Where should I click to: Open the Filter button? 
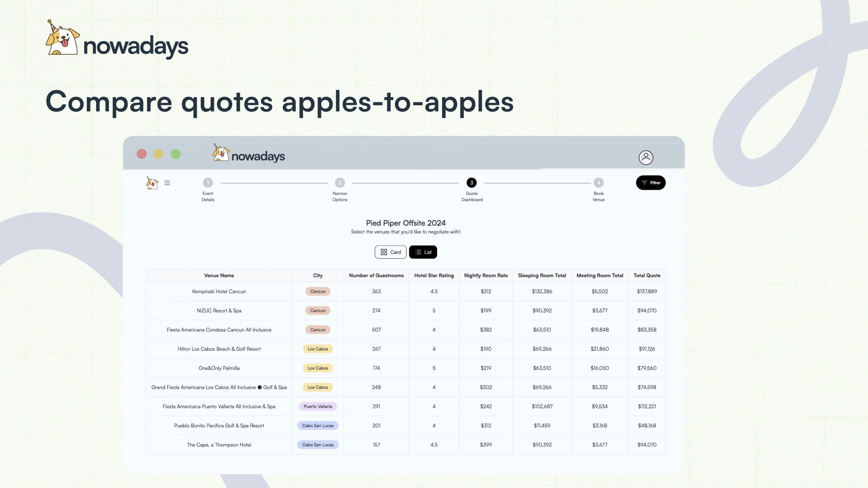click(650, 183)
